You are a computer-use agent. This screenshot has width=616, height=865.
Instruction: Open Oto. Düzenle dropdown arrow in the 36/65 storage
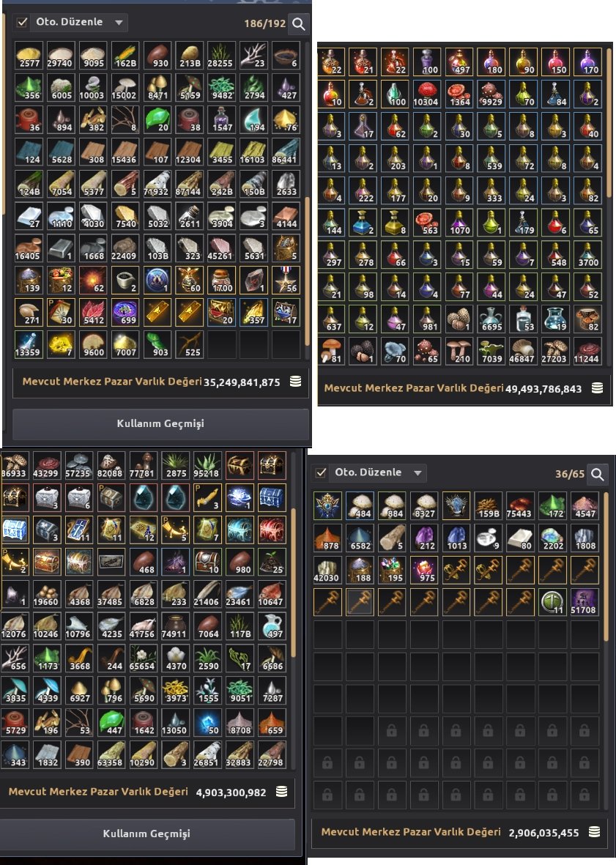[418, 472]
